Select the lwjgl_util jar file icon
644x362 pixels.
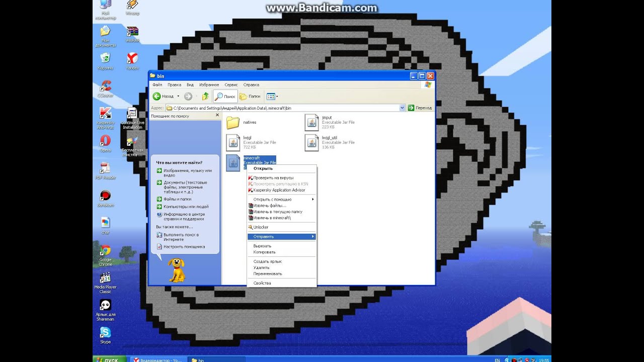pos(312,142)
